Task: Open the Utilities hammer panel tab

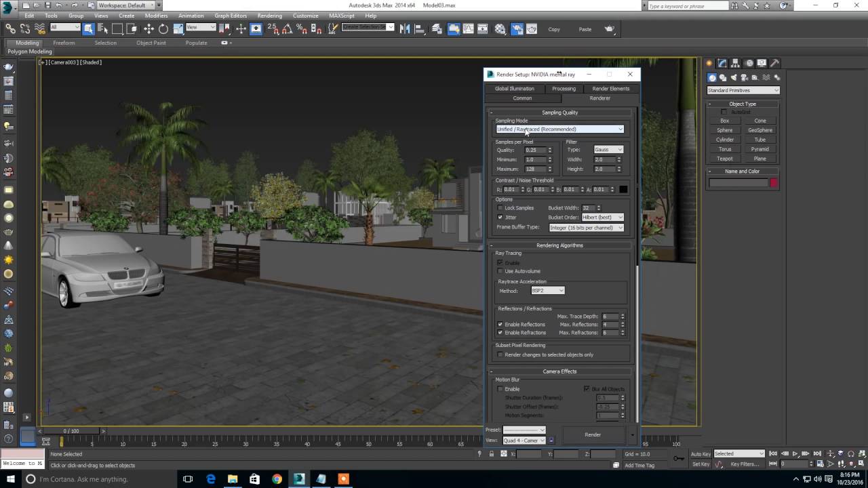Action: tap(774, 63)
